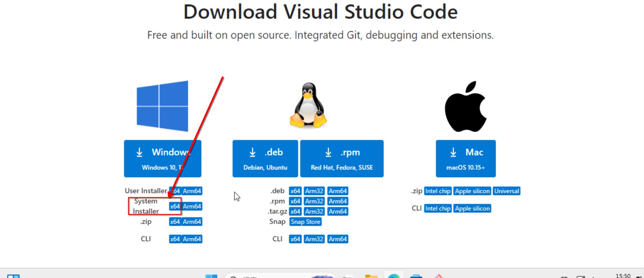Get the Linux CLI x64 build
The height and width of the screenshot is (278, 644).
(x=295, y=239)
